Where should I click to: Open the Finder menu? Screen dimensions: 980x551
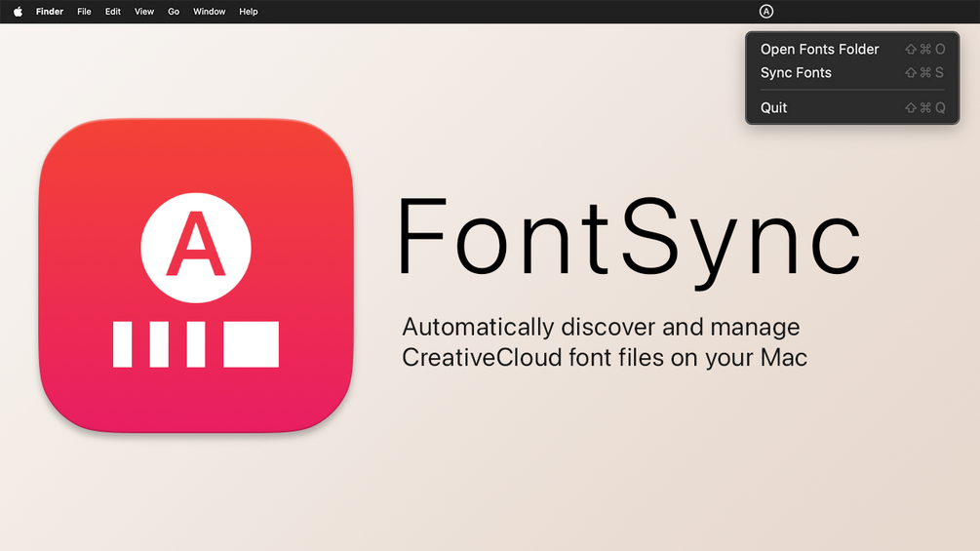pyautogui.click(x=50, y=12)
